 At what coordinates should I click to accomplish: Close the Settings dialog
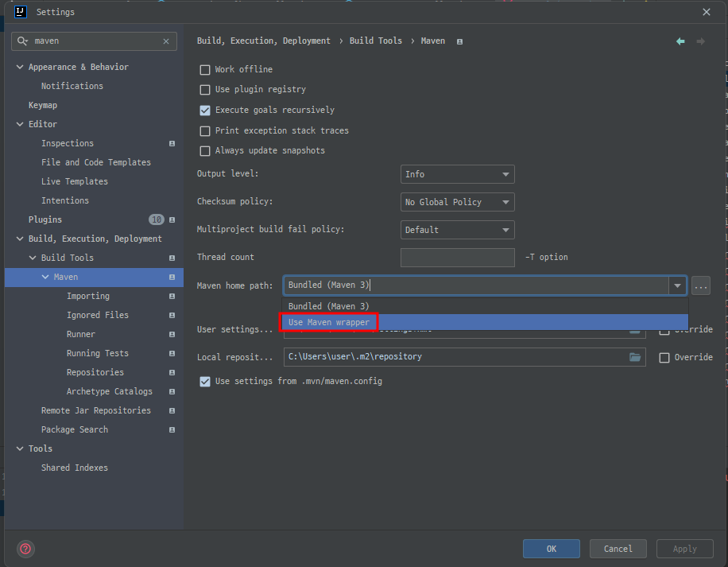(x=707, y=12)
